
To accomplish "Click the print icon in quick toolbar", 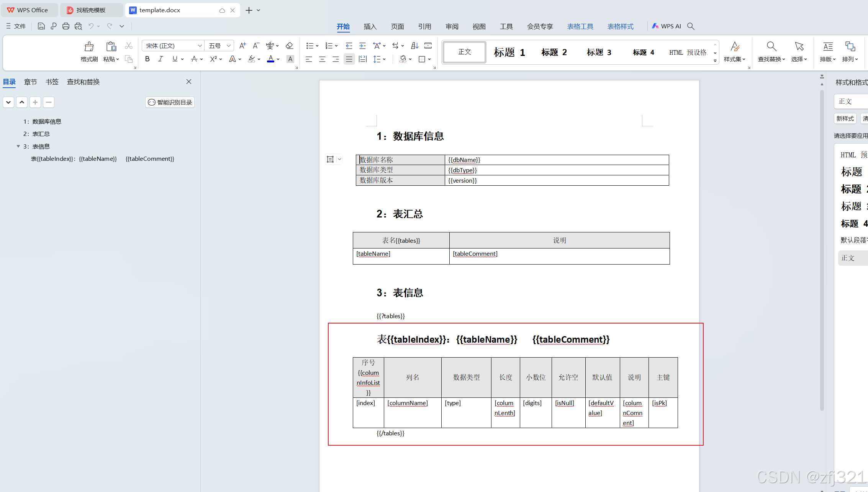I will (66, 26).
